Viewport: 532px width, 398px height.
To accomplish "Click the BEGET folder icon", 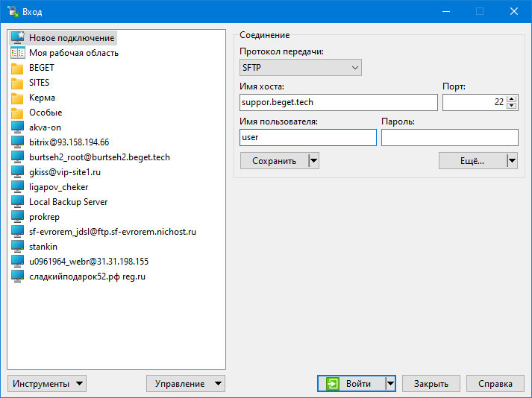I will 18,68.
